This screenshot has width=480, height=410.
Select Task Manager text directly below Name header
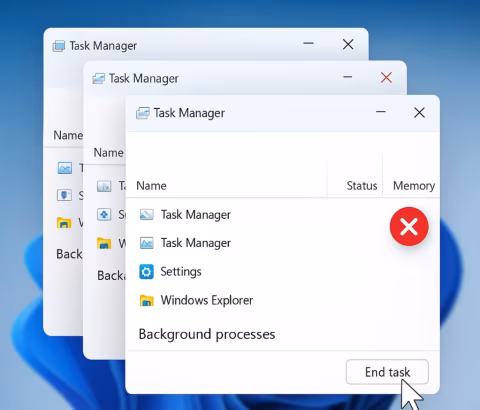pos(196,215)
